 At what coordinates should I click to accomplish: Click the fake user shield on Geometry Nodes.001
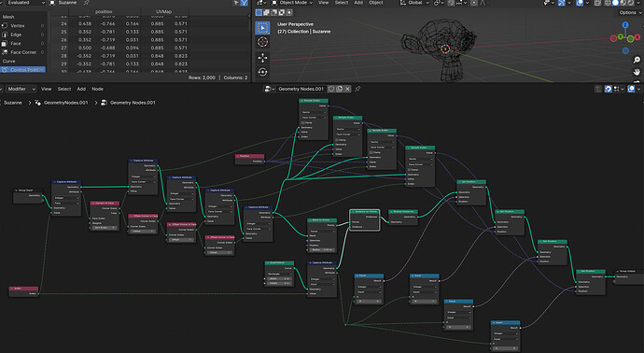[331, 89]
